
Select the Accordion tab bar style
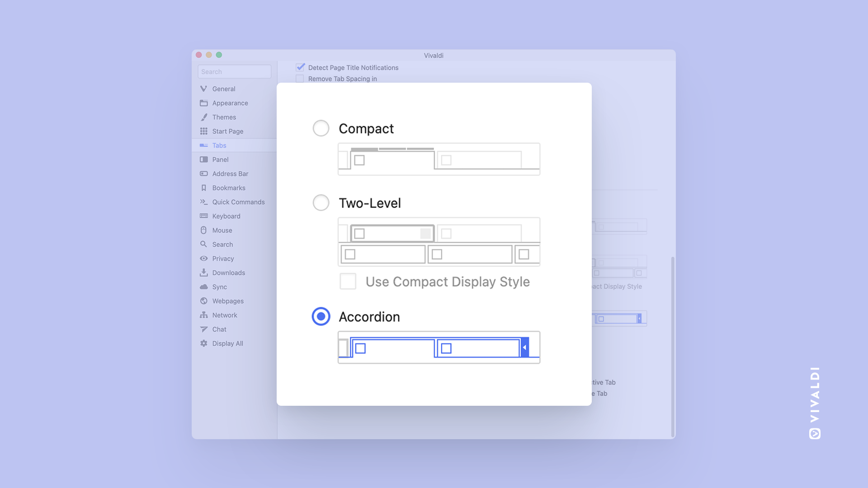coord(321,316)
